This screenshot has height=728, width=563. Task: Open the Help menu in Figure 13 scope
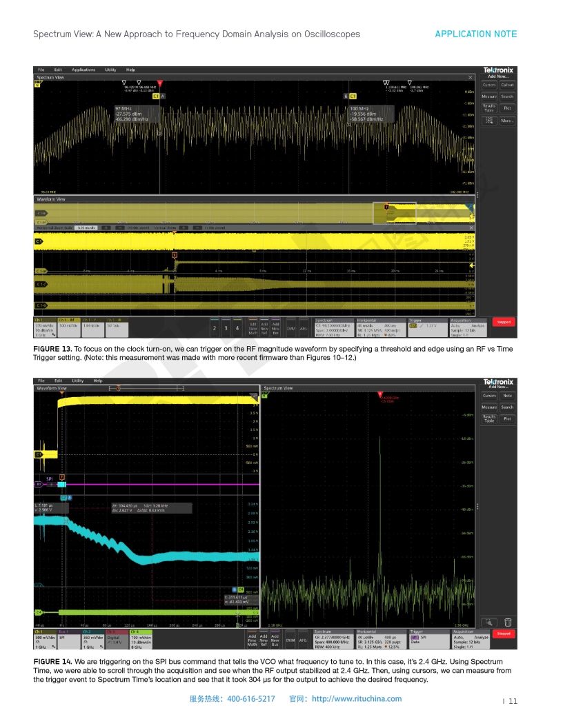pyautogui.click(x=130, y=70)
